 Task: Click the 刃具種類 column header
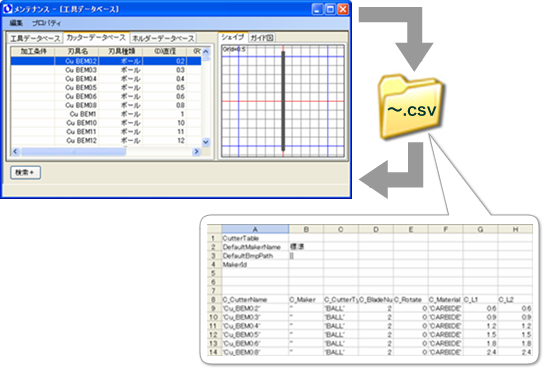[x=121, y=51]
